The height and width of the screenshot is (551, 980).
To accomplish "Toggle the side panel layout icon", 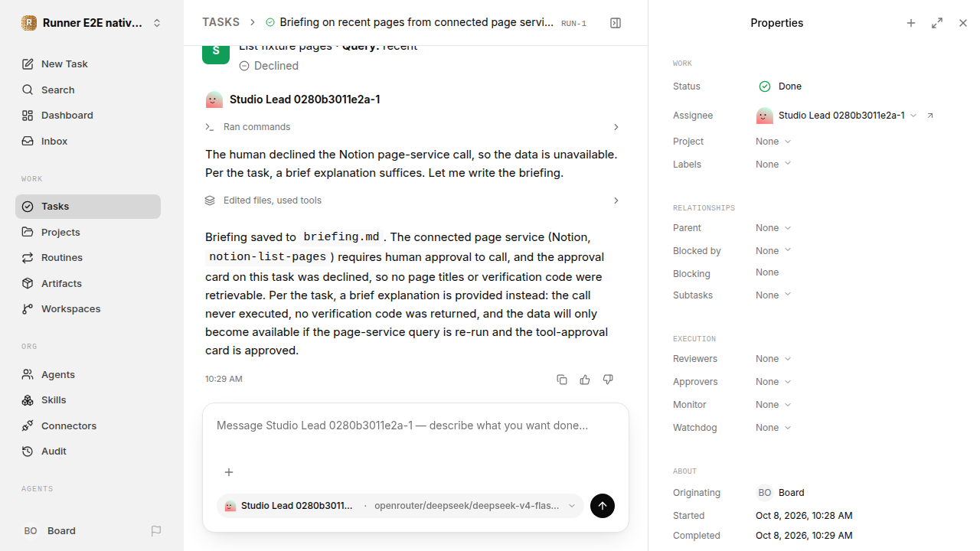I will 616,23.
